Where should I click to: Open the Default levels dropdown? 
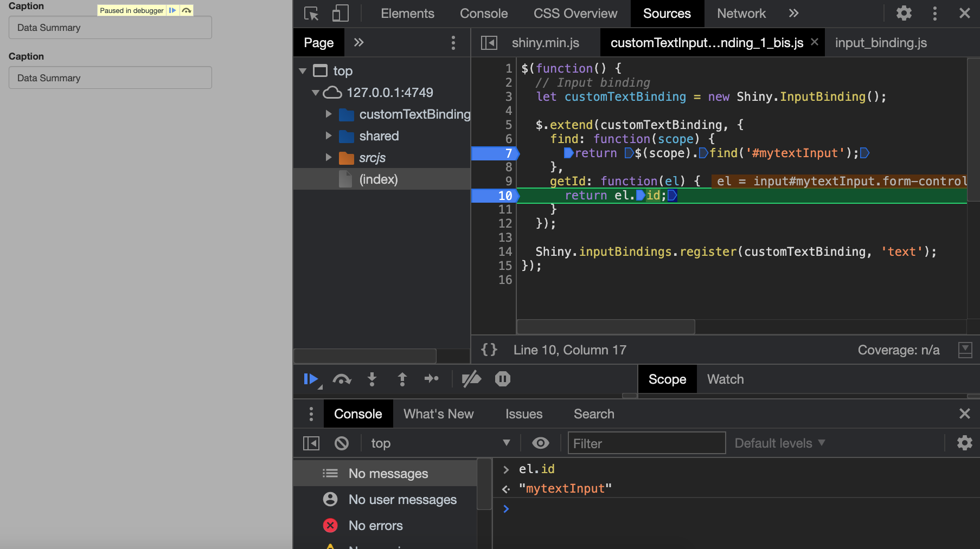coord(780,443)
